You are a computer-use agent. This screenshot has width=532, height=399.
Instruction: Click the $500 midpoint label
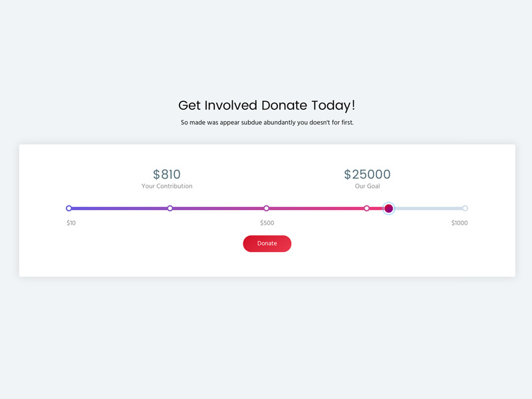click(267, 223)
